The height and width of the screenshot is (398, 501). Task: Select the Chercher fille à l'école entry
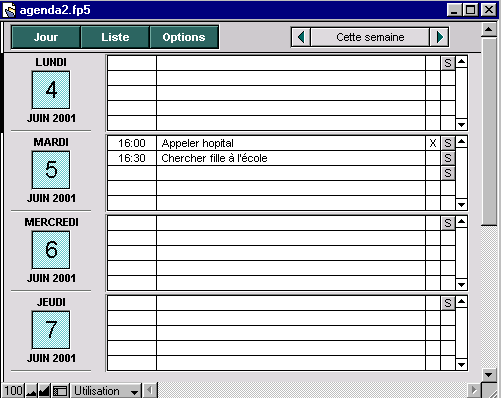pyautogui.click(x=291, y=158)
